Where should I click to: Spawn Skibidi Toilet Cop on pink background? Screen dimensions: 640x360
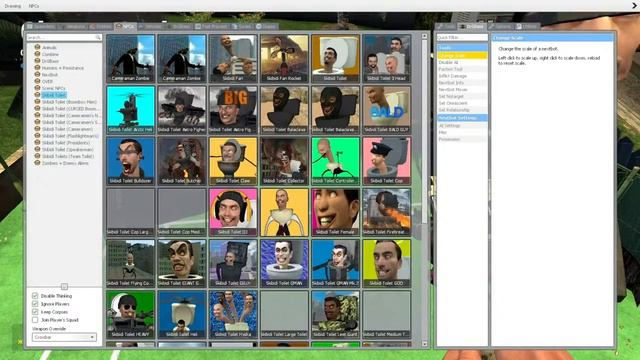coord(387,161)
